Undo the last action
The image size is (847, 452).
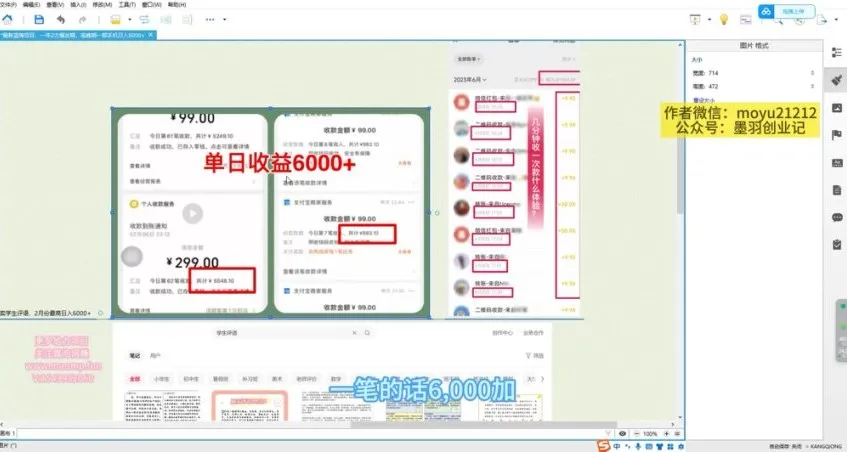[62, 19]
